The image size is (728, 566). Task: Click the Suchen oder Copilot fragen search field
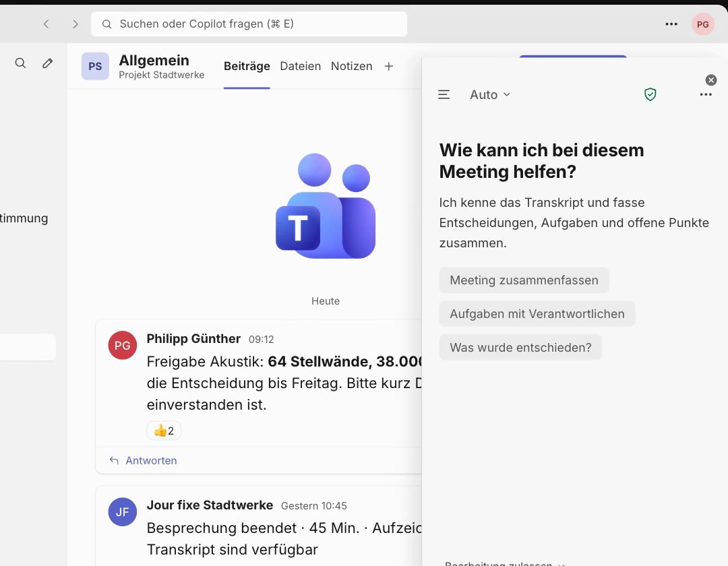[249, 24]
